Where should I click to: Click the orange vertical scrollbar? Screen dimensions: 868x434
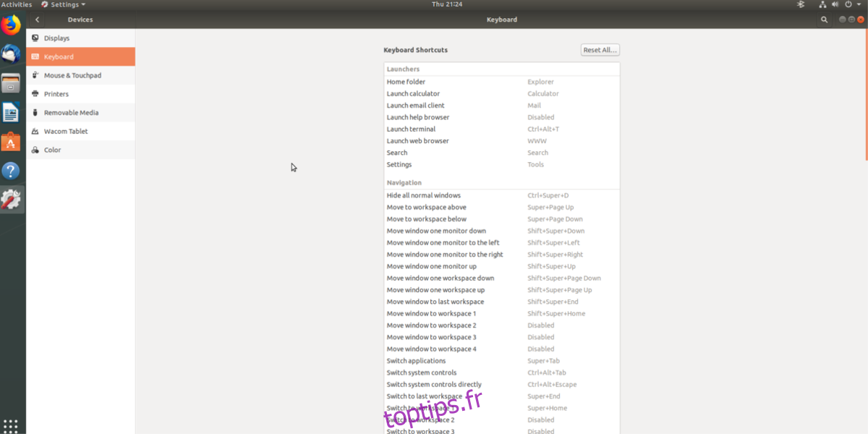tap(866, 94)
